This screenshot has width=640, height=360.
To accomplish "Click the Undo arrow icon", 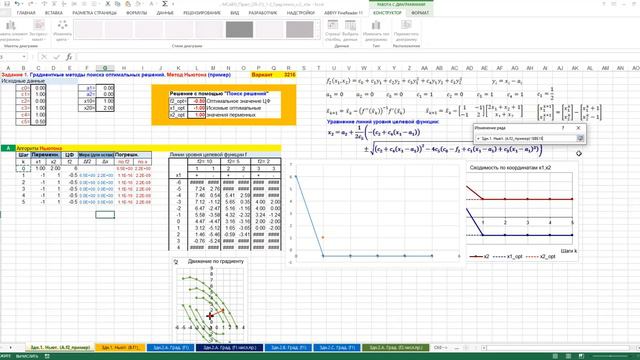I will click(18, 4).
